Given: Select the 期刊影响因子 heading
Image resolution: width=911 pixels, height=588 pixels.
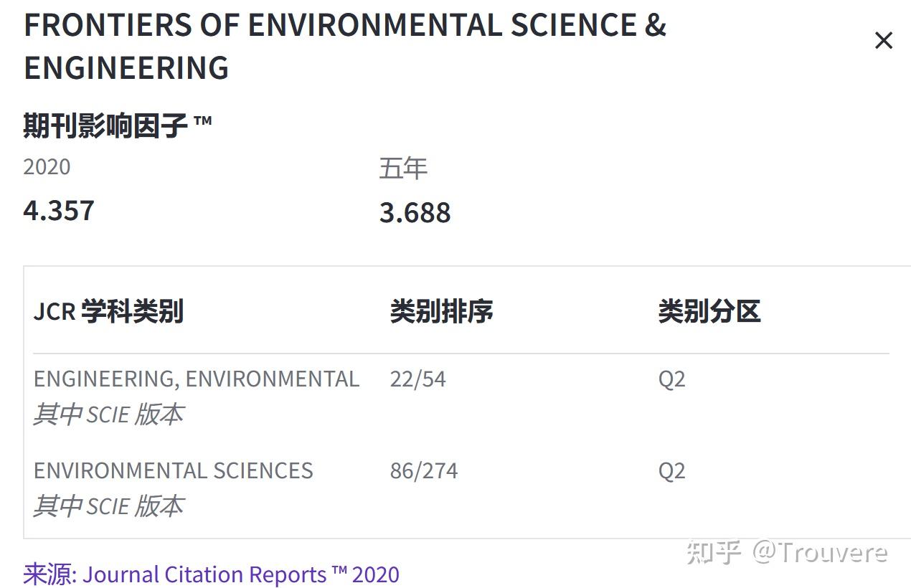Looking at the screenshot, I should coord(118,126).
